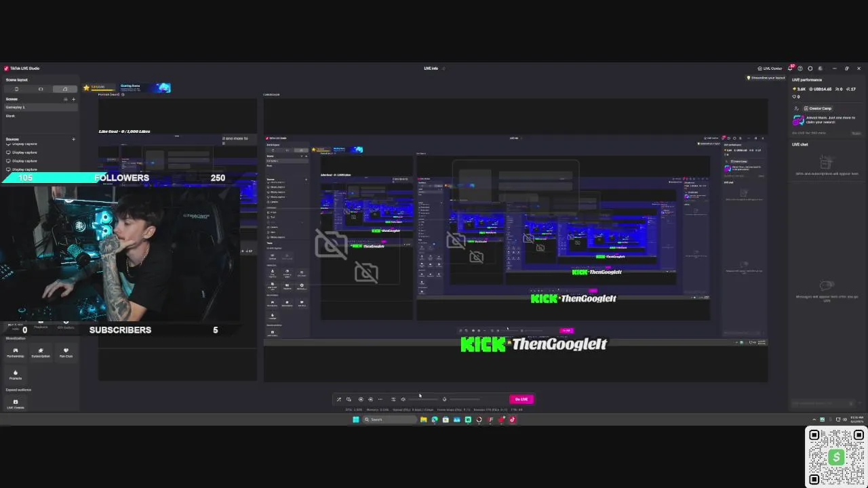
Task: Click the taskbar clock
Action: point(856,420)
